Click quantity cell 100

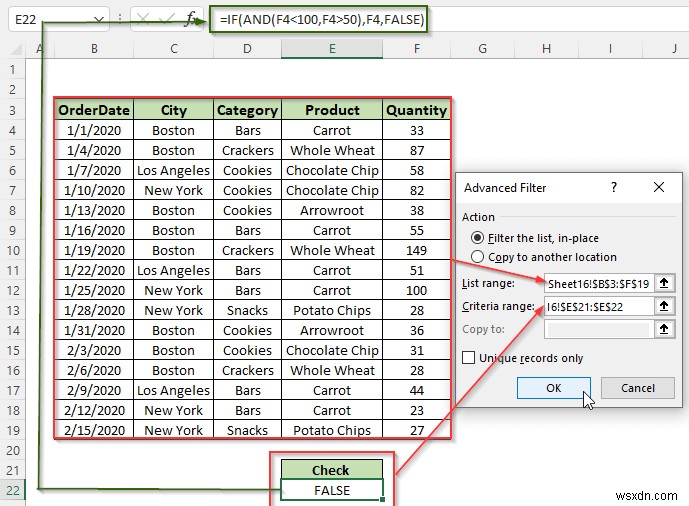click(x=417, y=290)
